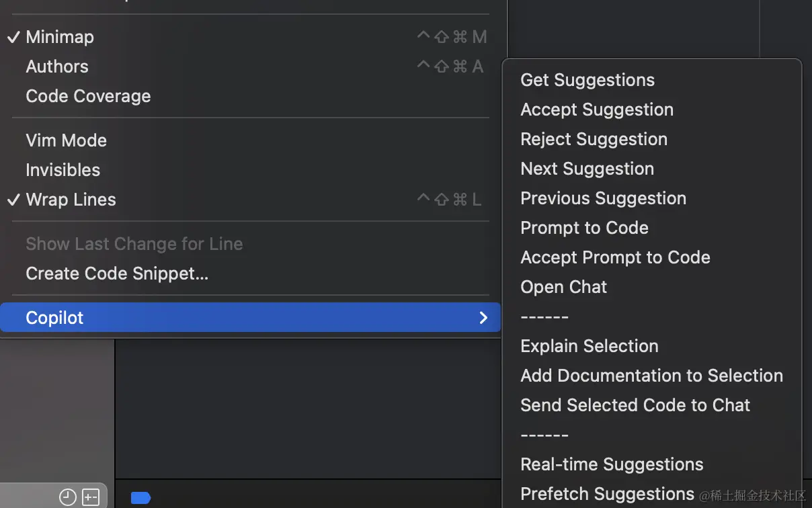Toggle Real-time Suggestions in the submenu
The width and height of the screenshot is (812, 508).
tap(612, 464)
